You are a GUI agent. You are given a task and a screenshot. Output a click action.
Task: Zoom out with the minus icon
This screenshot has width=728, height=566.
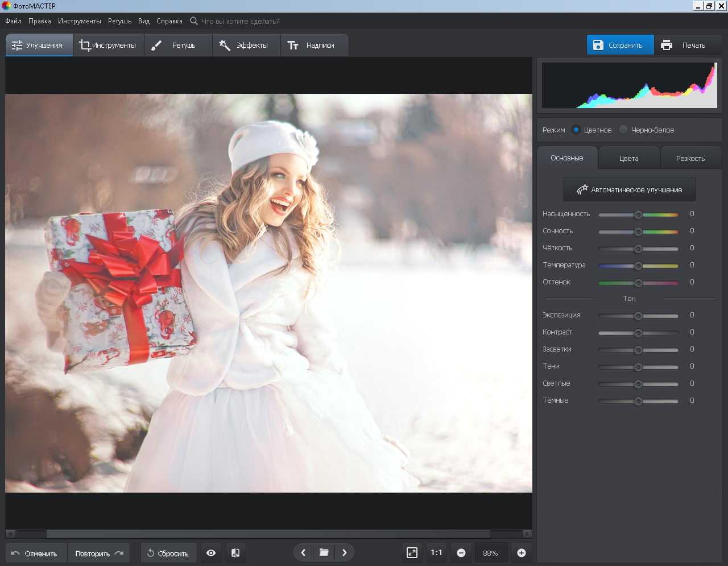tap(461, 553)
